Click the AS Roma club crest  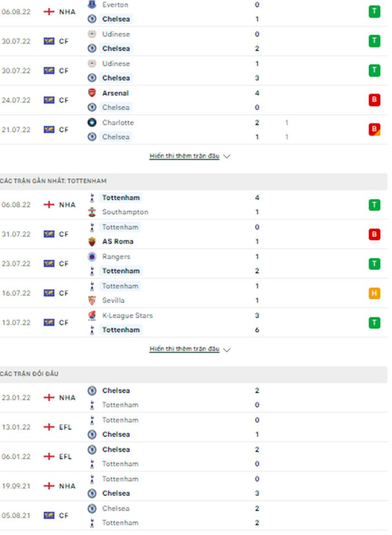click(x=91, y=241)
